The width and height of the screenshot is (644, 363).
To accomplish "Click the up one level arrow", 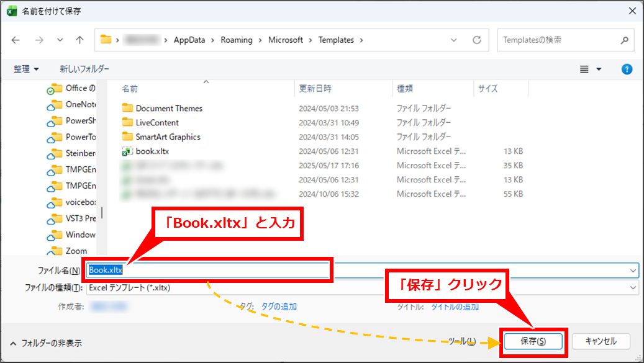I will [79, 40].
